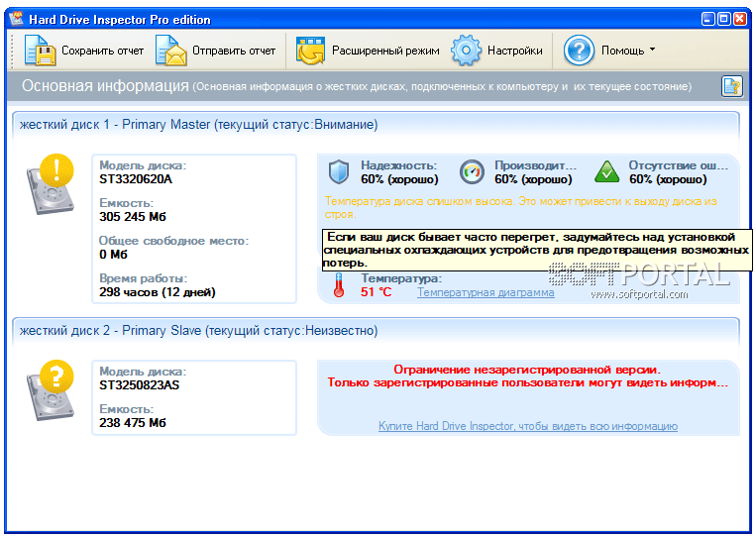Open the Температурная диаграмма link
This screenshot has width=756, height=538.
coord(486,292)
